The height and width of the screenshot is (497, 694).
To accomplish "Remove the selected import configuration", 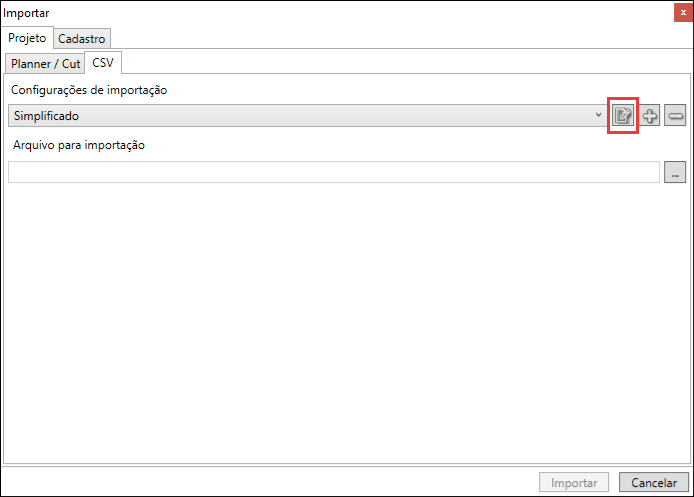I will 675,116.
